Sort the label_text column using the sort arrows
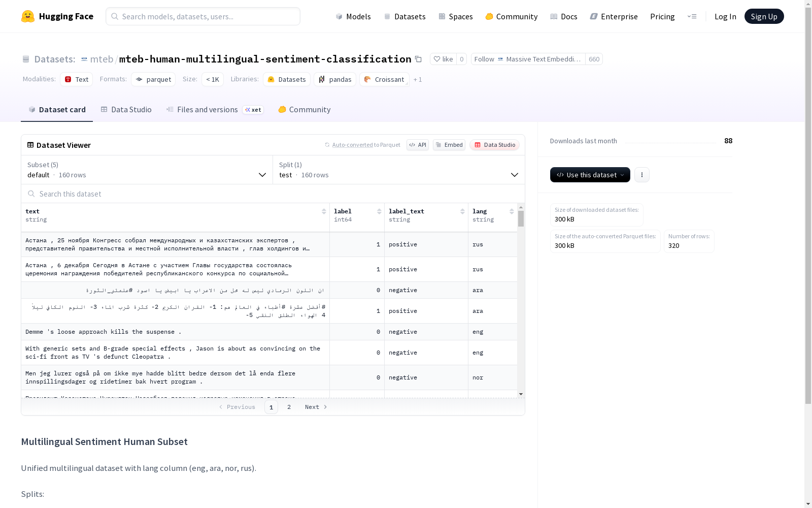This screenshot has width=812, height=508. 463,211
